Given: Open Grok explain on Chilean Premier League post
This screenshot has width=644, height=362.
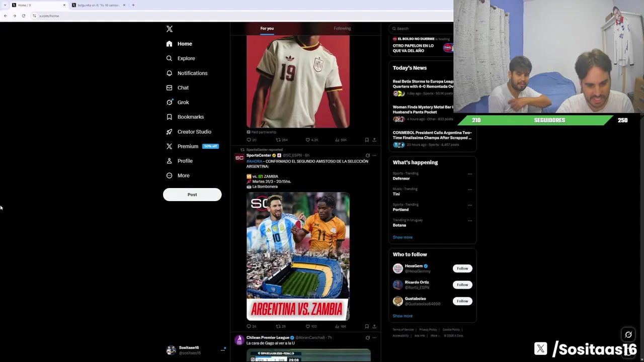Looking at the screenshot, I should click(367, 338).
